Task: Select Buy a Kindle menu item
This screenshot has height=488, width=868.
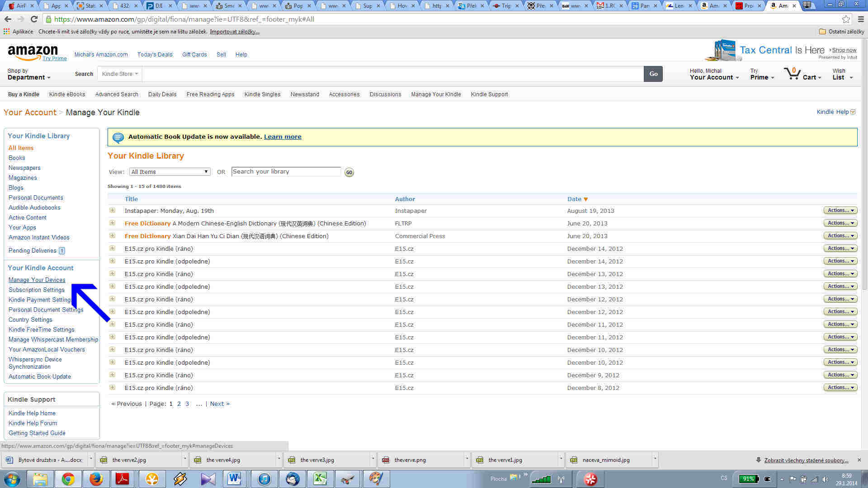Action: [24, 94]
